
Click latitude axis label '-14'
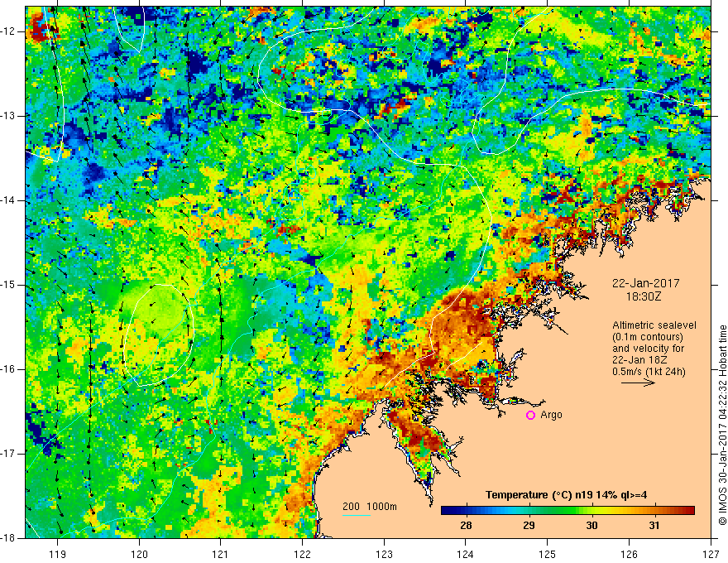coord(9,200)
